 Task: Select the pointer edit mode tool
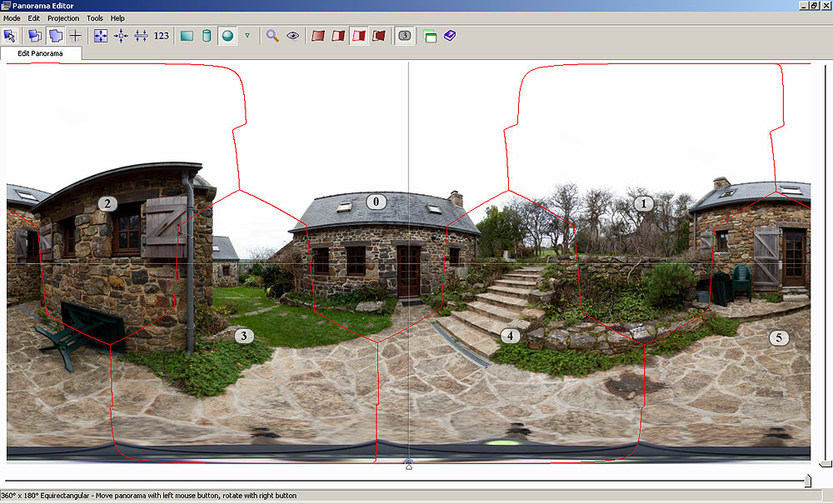10,36
